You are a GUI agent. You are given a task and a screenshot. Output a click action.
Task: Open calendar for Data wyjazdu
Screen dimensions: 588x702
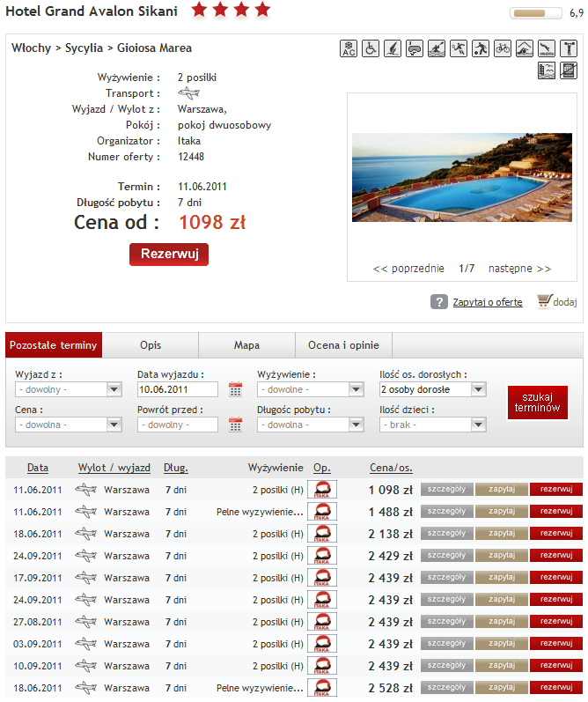235,389
